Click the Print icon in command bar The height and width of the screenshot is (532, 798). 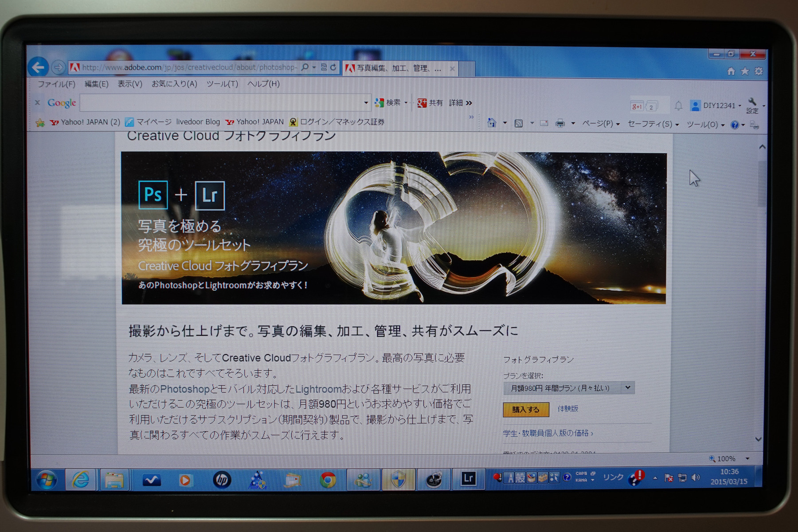click(x=560, y=124)
